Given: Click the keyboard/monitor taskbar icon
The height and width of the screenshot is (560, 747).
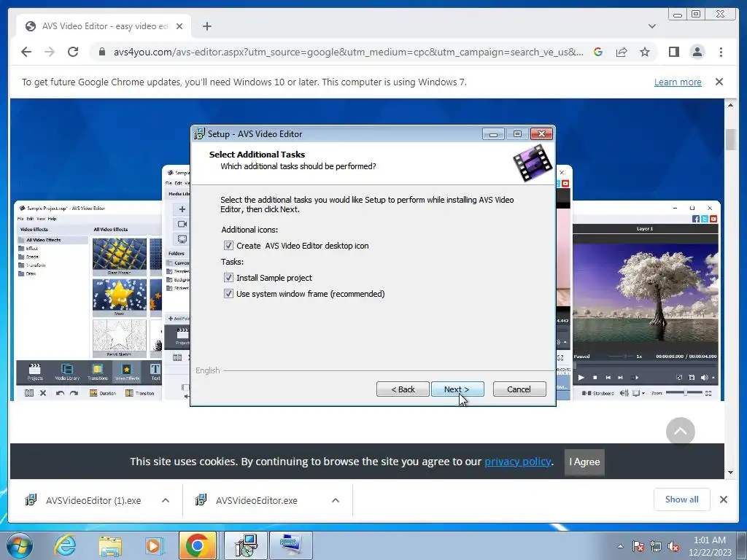Looking at the screenshot, I should 291,545.
